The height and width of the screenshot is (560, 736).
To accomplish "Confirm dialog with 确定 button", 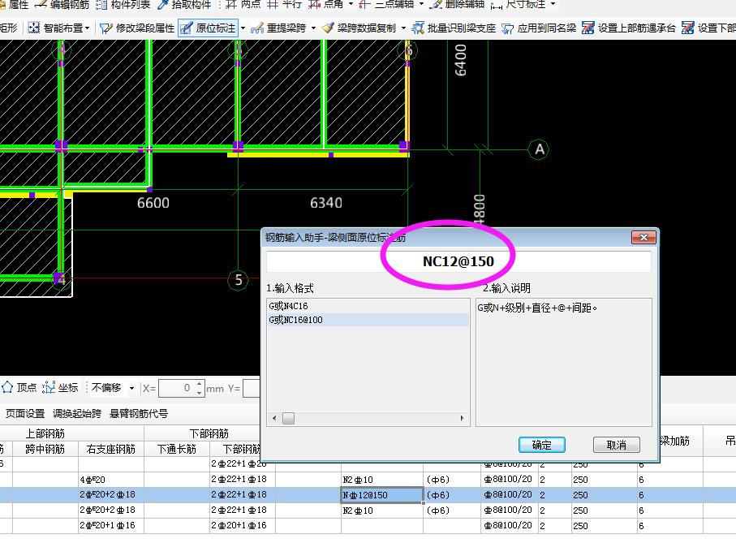I will pyautogui.click(x=542, y=445).
